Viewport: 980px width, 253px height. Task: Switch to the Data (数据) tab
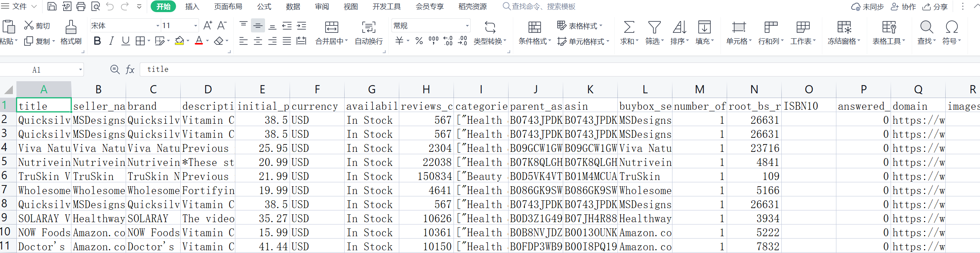[x=293, y=6]
